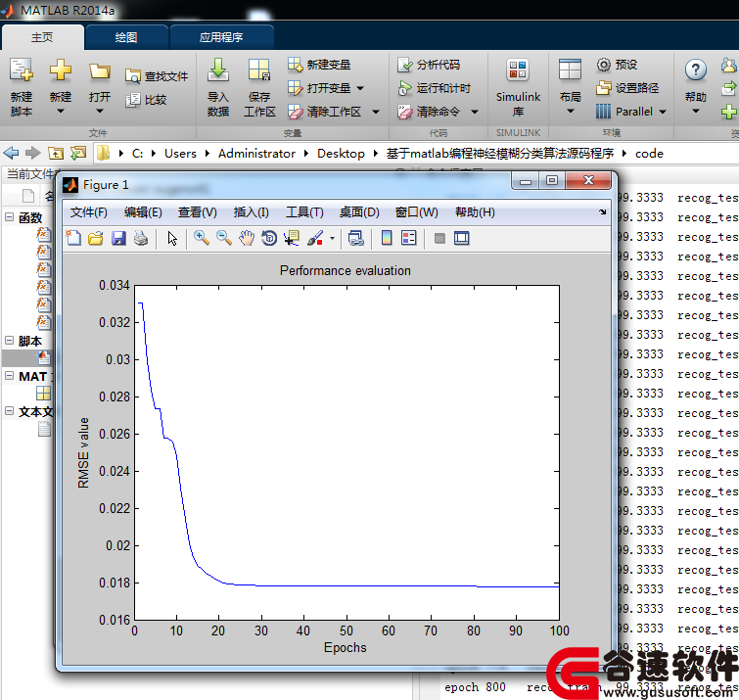
Task: Switch to the 绘图 (Plots) tab
Action: [126, 37]
